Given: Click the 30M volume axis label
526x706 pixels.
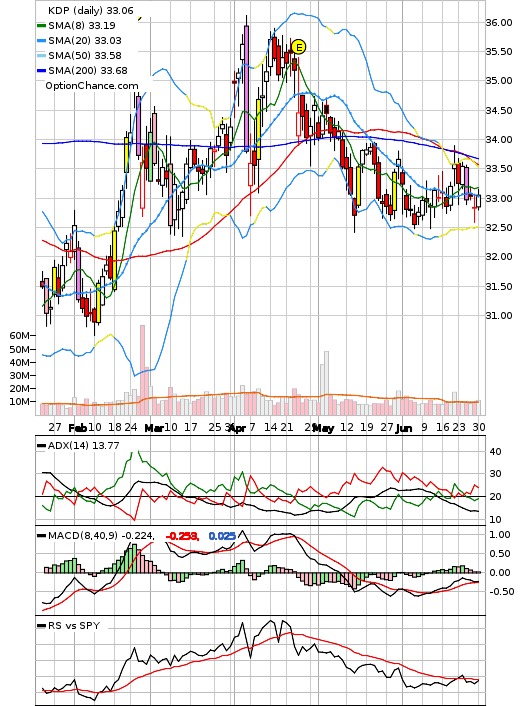Looking at the screenshot, I should coord(20,376).
